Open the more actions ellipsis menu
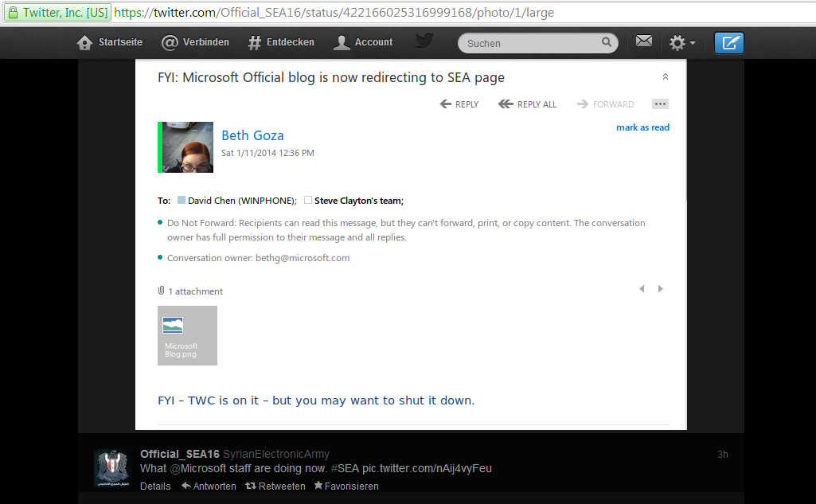The width and height of the screenshot is (816, 504). pos(660,104)
